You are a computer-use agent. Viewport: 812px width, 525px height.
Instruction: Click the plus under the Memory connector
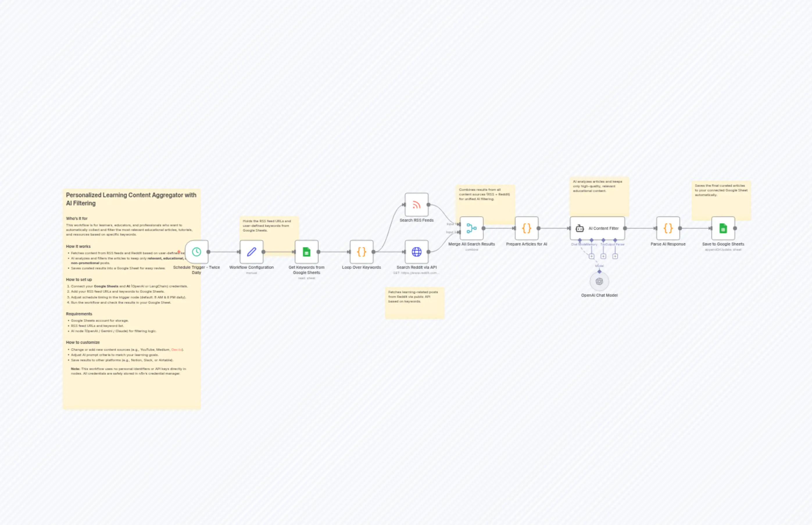(603, 256)
